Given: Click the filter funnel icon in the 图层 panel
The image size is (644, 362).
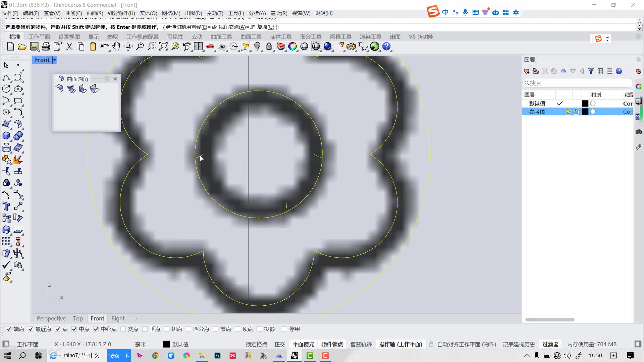Looking at the screenshot, I should click(x=591, y=71).
